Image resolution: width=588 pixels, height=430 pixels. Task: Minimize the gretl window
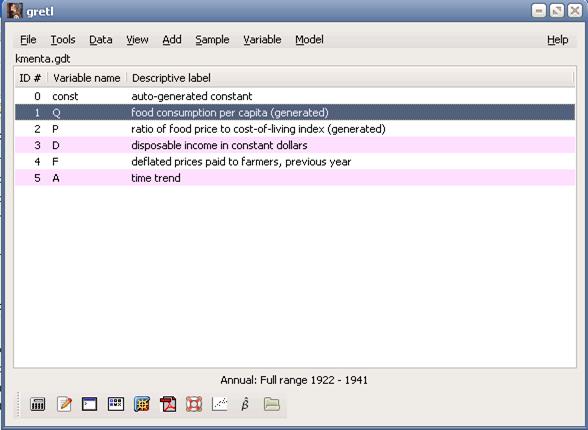[x=538, y=10]
